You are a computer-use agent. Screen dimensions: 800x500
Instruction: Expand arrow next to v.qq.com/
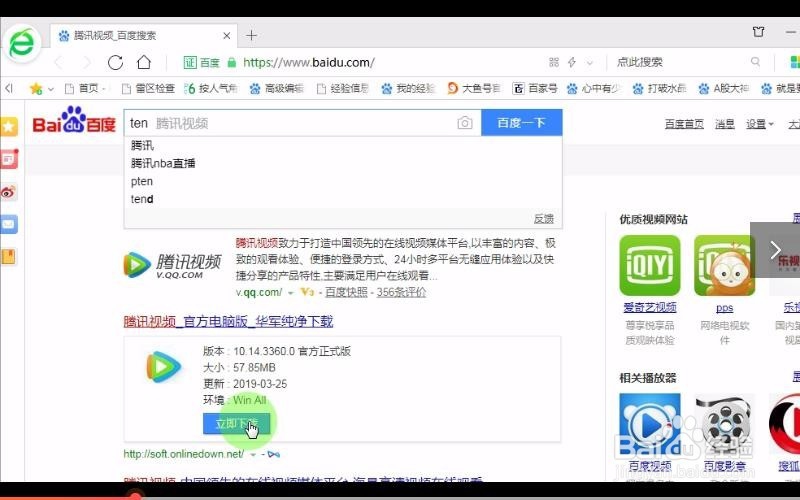290,293
